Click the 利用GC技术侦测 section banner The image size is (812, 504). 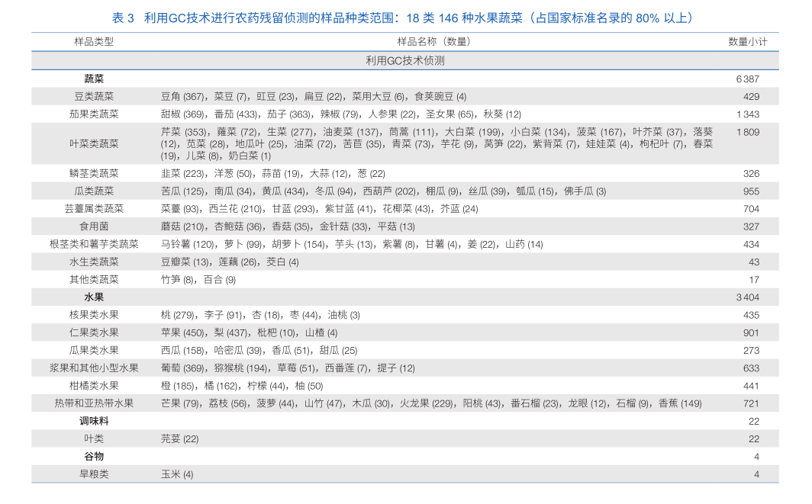[406, 60]
